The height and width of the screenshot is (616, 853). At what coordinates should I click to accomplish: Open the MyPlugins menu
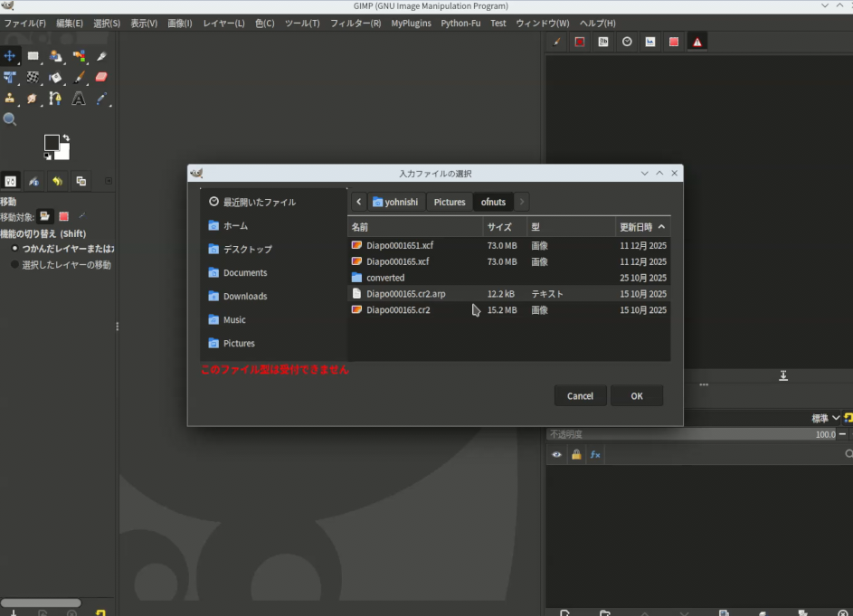(x=412, y=24)
